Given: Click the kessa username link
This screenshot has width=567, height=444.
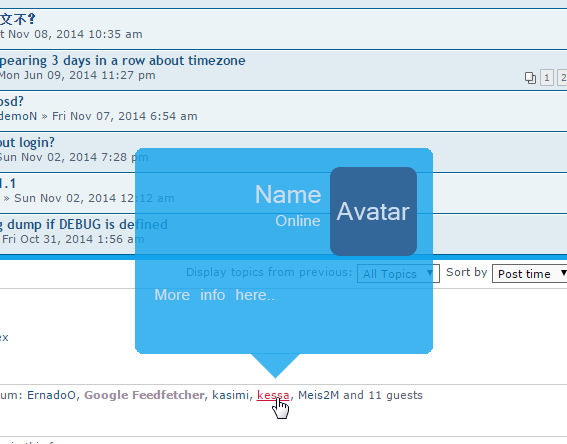Looking at the screenshot, I should coord(273,395).
